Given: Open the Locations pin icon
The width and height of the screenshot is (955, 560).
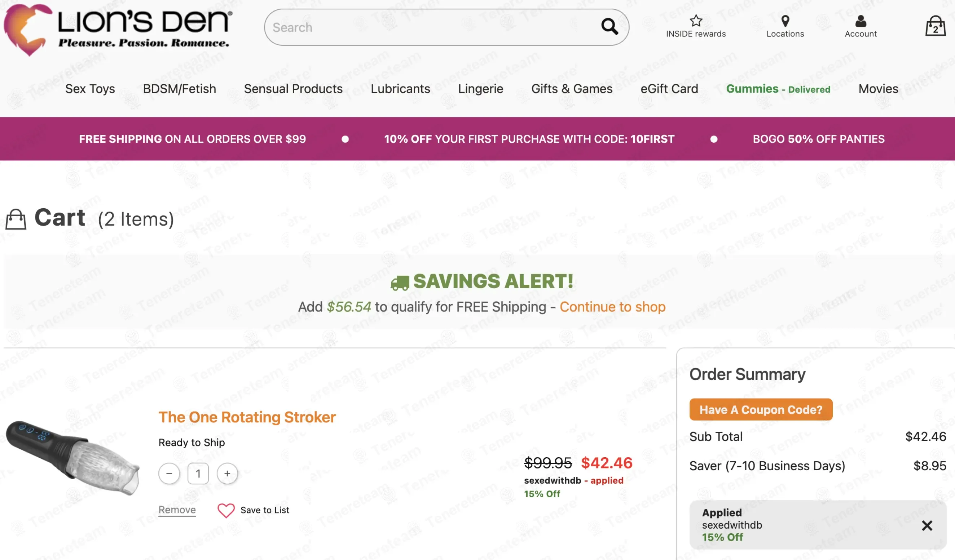Looking at the screenshot, I should coord(785,21).
